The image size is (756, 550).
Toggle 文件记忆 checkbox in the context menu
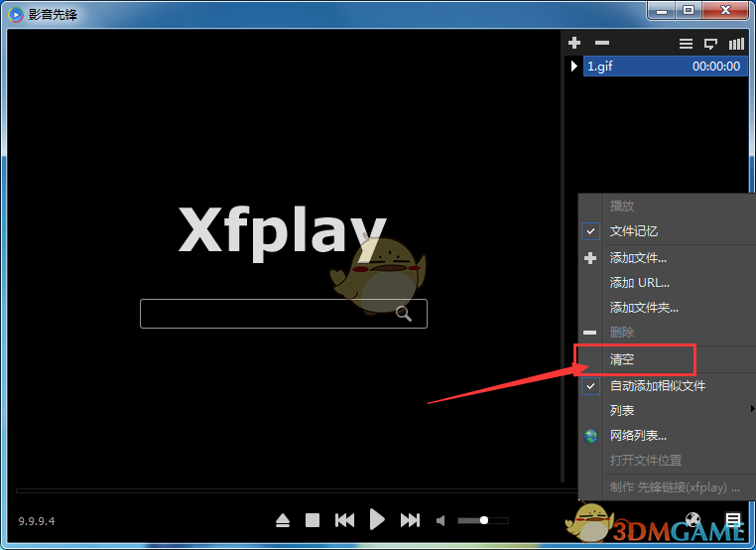pyautogui.click(x=590, y=231)
